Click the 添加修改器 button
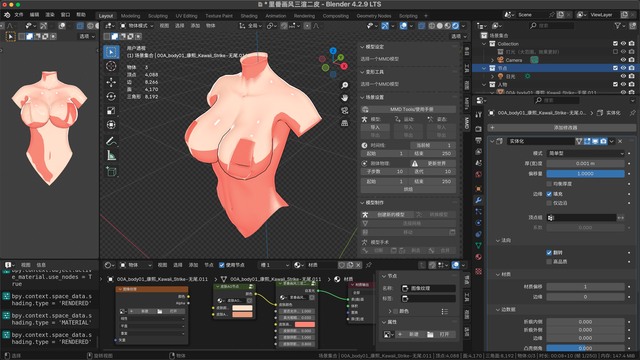Screen dimensions: 640x360 point(565,128)
